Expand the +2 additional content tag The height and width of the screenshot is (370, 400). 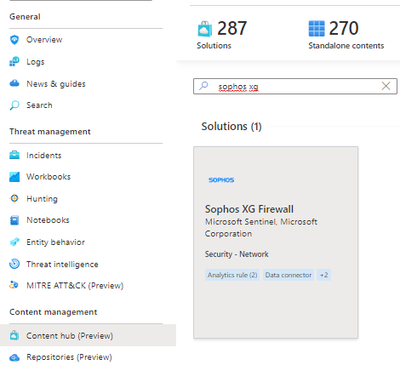(x=324, y=275)
